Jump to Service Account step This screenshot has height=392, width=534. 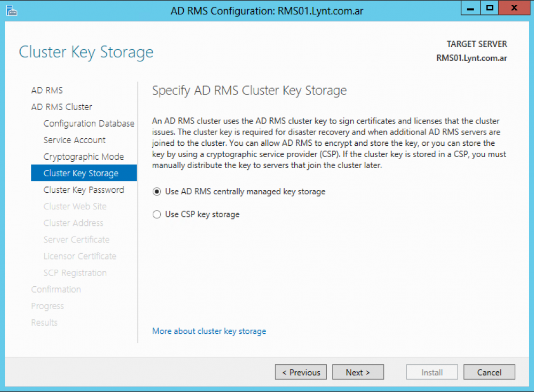pyautogui.click(x=75, y=140)
